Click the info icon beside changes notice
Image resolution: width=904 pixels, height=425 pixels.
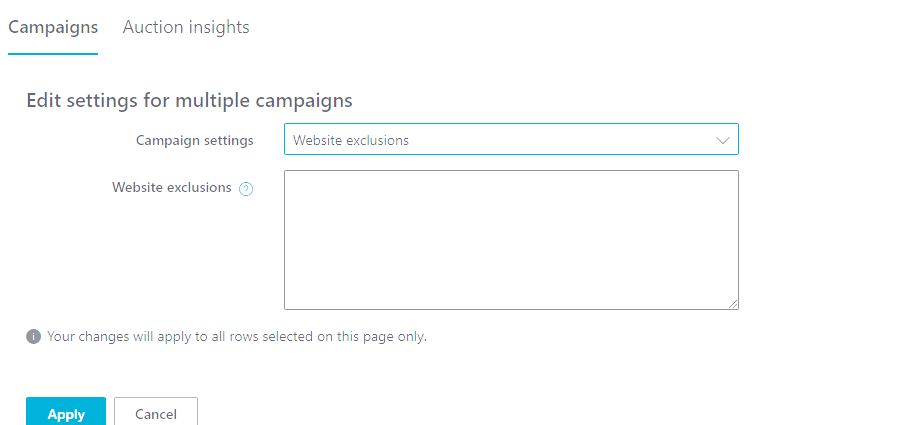[33, 337]
